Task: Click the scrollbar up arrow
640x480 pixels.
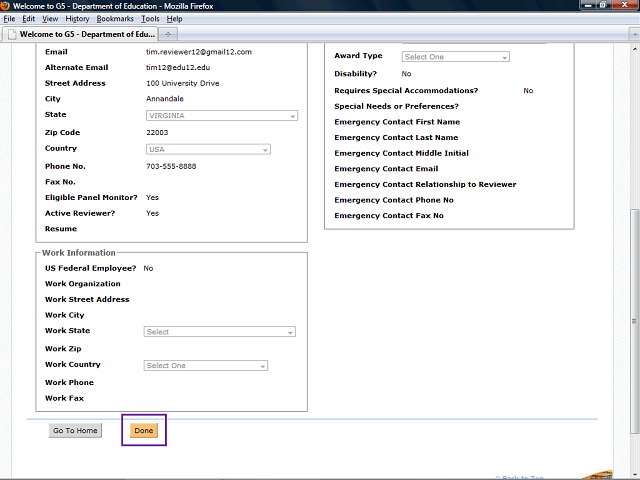Action: (x=634, y=49)
